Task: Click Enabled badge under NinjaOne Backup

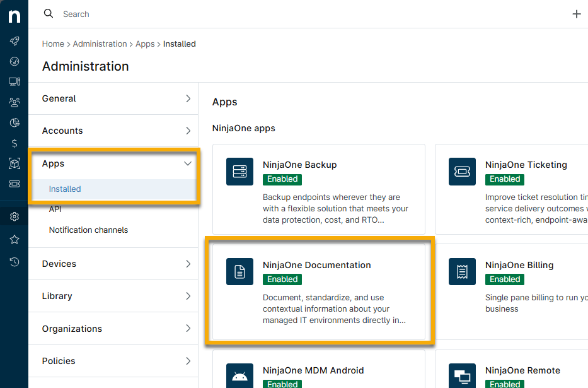Action: (282, 179)
